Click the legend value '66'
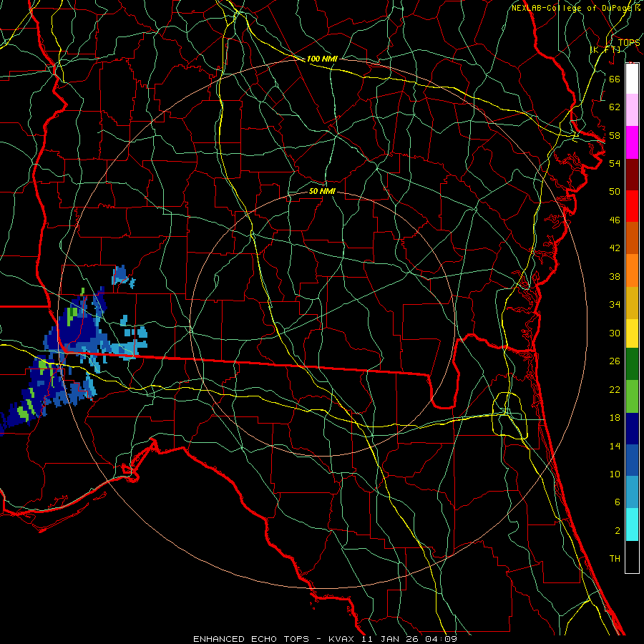 click(x=615, y=79)
